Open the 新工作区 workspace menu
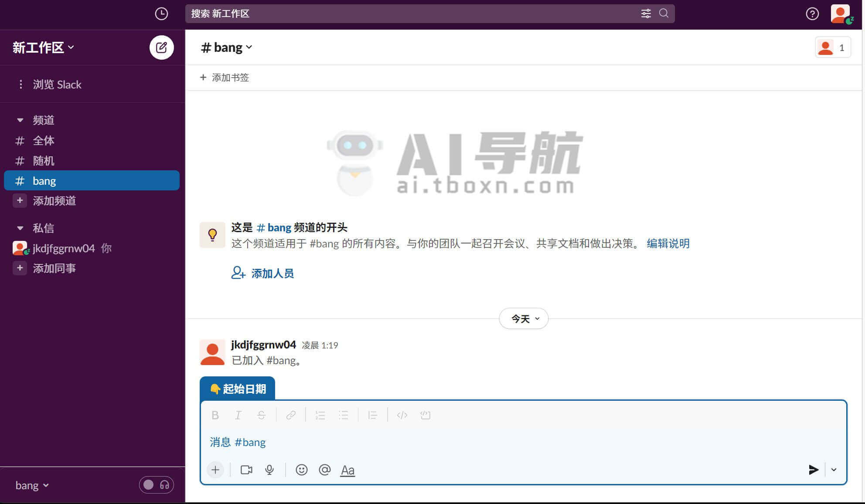The width and height of the screenshot is (865, 504). [x=43, y=47]
